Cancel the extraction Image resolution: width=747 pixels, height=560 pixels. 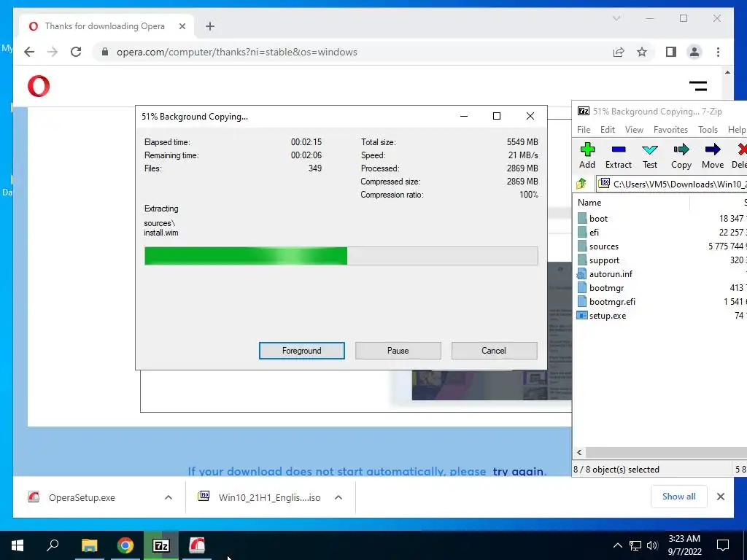(x=494, y=351)
